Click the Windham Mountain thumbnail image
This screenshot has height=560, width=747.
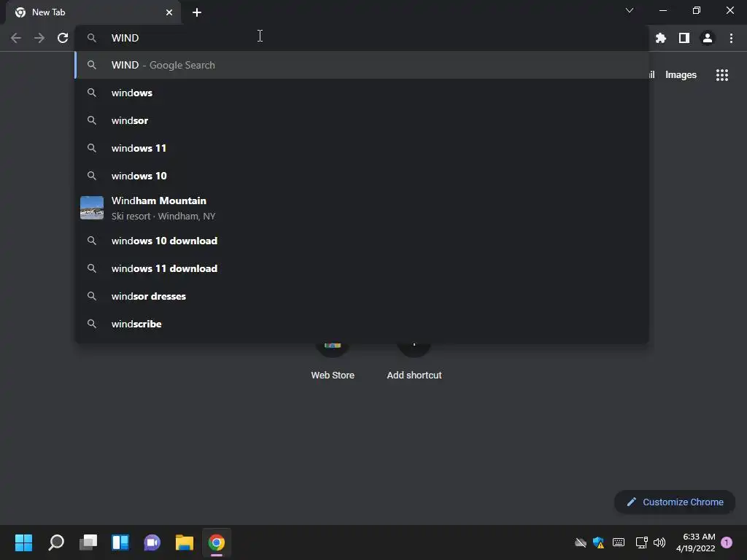(x=92, y=208)
